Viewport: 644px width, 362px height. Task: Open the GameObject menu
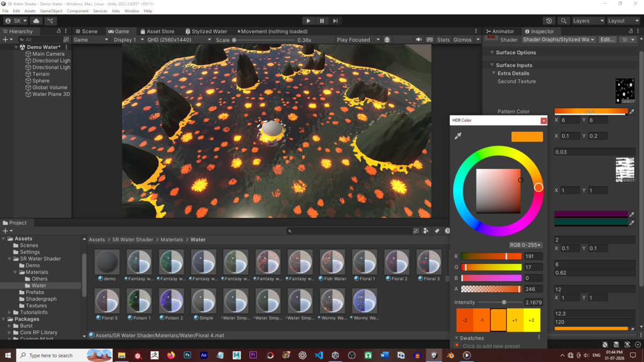point(51,11)
